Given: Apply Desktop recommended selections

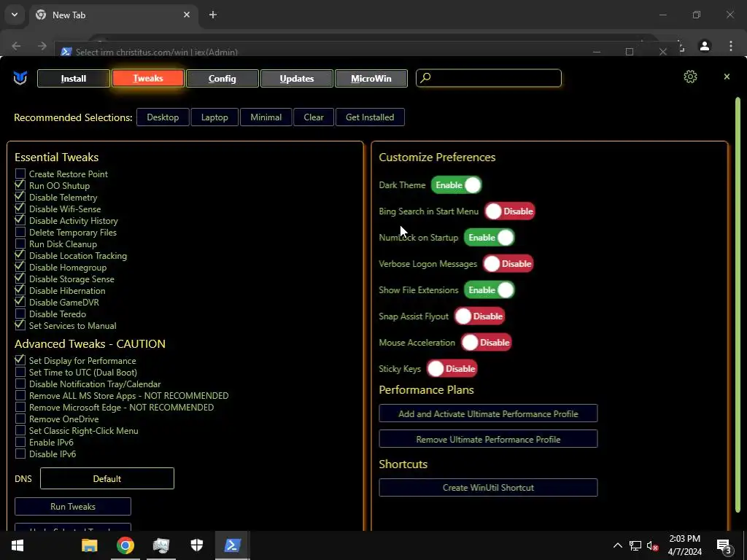Looking at the screenshot, I should [x=163, y=117].
